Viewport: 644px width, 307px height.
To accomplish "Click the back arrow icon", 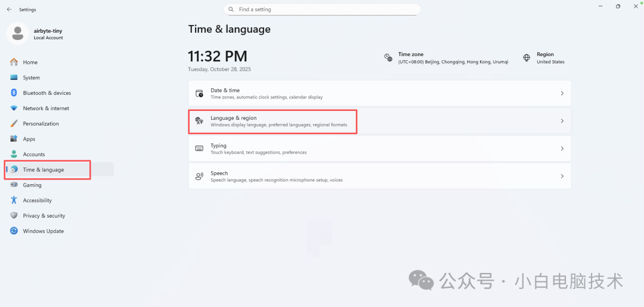I will 9,9.
